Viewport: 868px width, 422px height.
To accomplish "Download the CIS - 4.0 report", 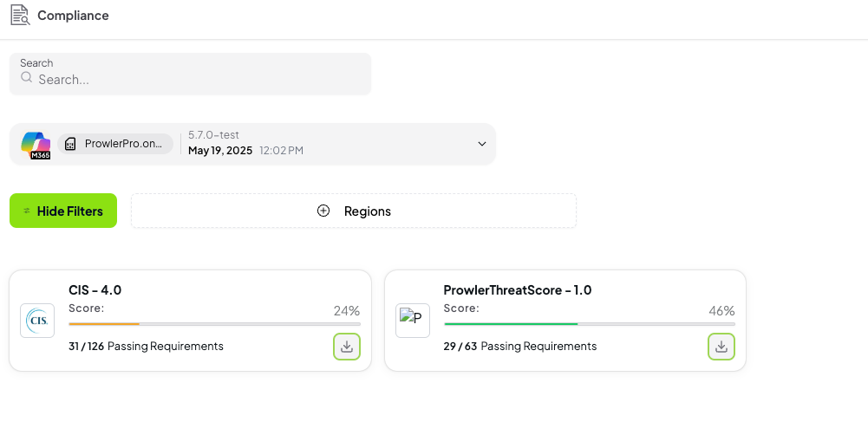I will [347, 347].
